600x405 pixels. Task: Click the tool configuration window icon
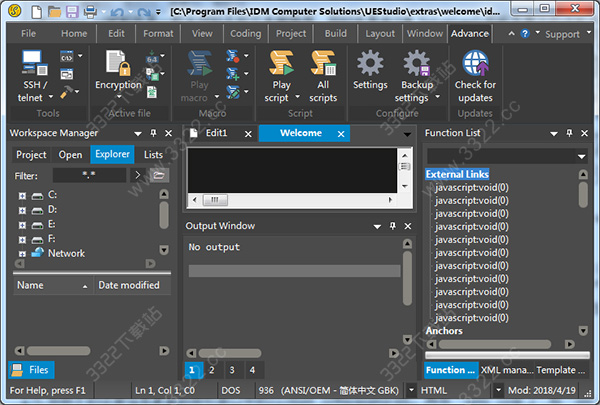[x=67, y=74]
